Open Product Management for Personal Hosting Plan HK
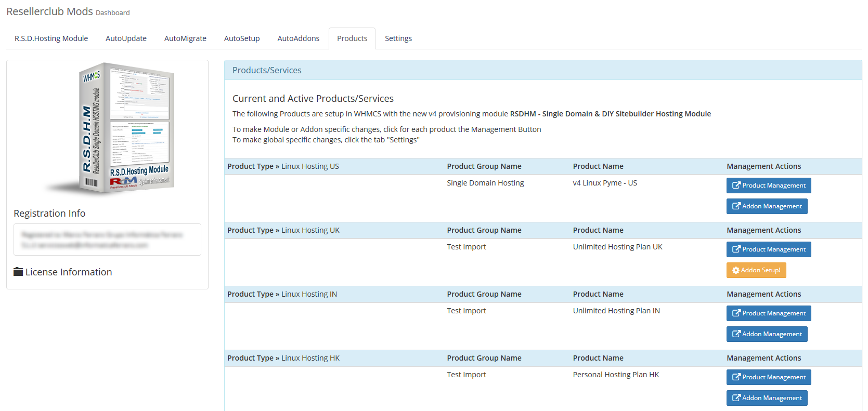Viewport: 868px width, 411px height. [769, 377]
